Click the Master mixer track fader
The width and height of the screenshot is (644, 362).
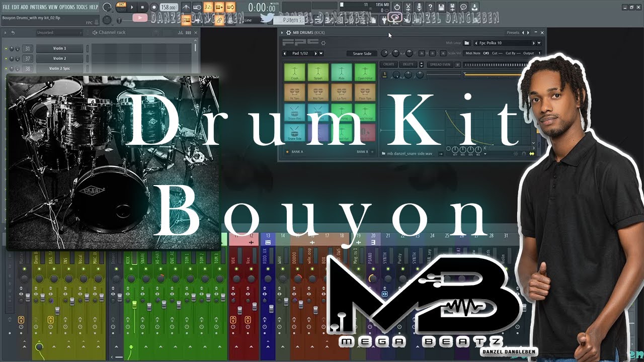tap(28, 297)
